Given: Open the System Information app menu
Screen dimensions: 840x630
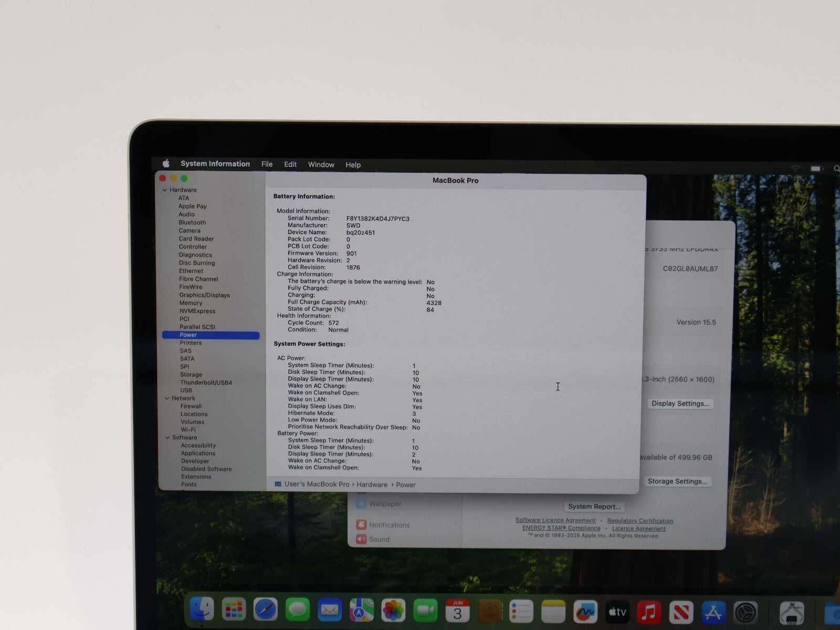Looking at the screenshot, I should (215, 164).
